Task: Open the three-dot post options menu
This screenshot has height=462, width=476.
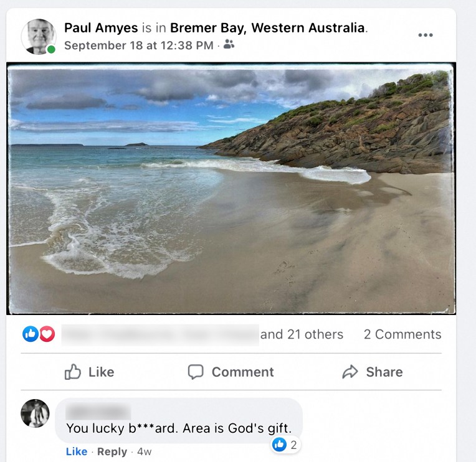Action: click(x=426, y=35)
